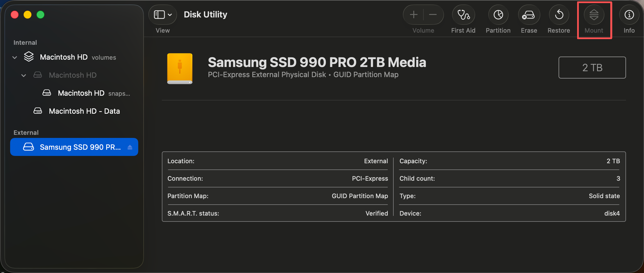The image size is (644, 273).
Task: Select Macintosh HD - Data volume
Action: click(84, 111)
